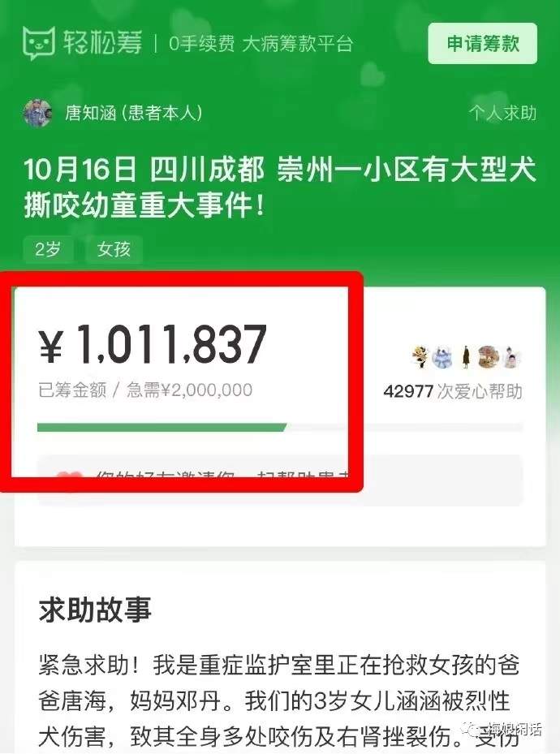Open 唐知涵 profile avatar
This screenshot has width=560, height=754.
pyautogui.click(x=37, y=114)
